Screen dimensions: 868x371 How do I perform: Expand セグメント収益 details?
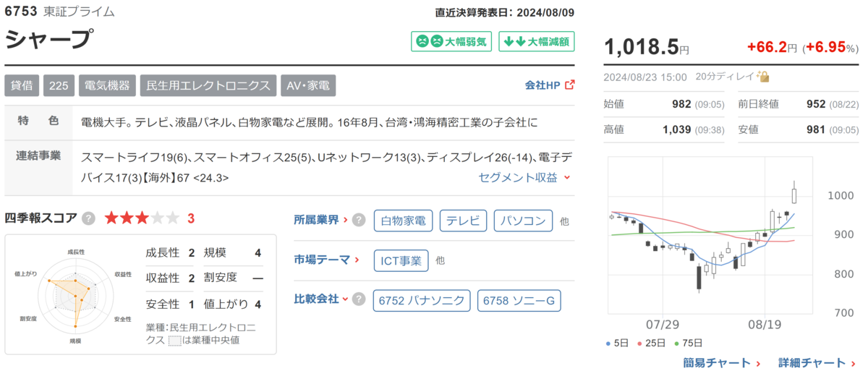524,176
